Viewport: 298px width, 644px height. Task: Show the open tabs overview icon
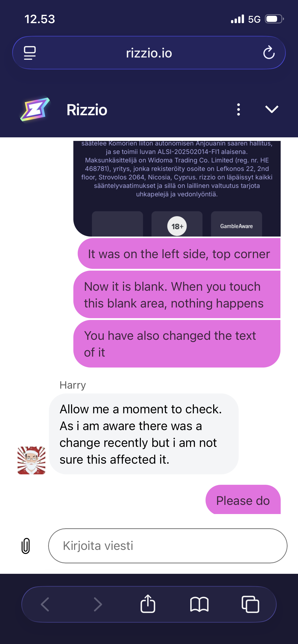click(x=250, y=604)
